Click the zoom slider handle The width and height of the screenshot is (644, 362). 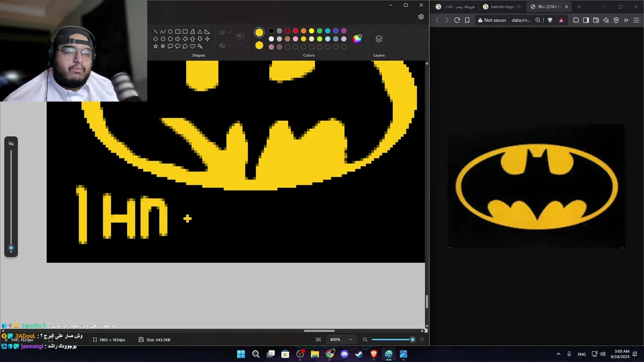(413, 340)
